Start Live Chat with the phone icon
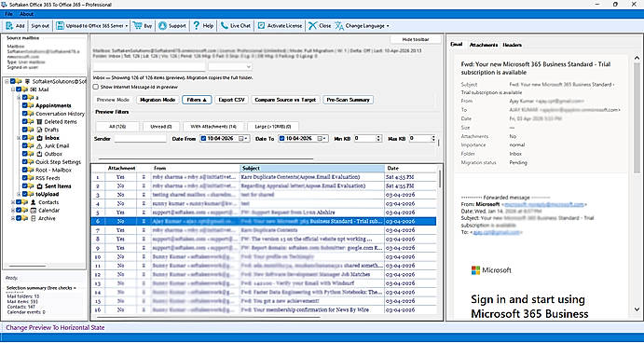 [x=225, y=25]
